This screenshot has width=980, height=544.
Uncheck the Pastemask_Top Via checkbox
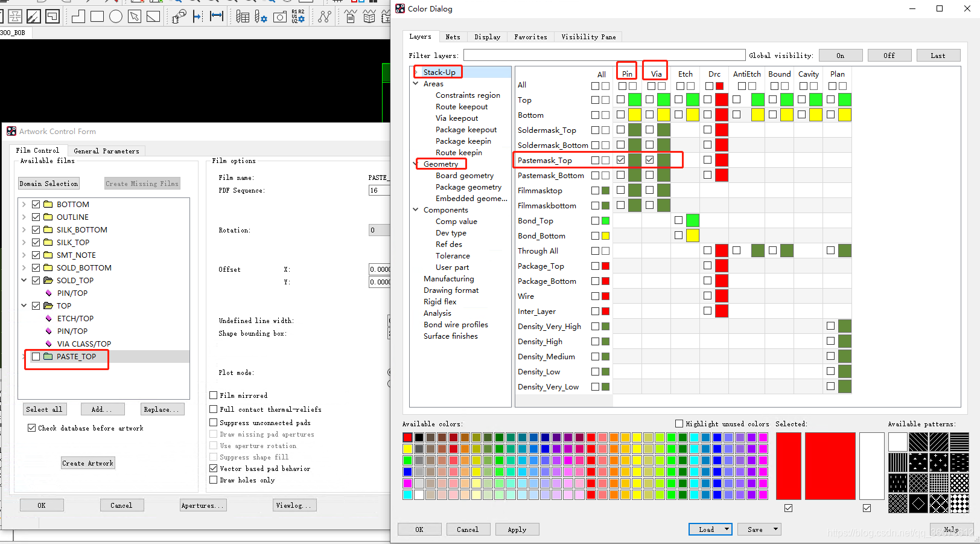click(649, 160)
